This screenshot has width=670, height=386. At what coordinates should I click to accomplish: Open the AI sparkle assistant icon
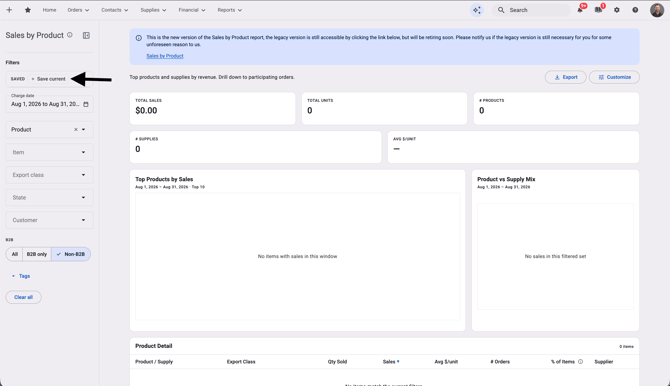tap(477, 10)
